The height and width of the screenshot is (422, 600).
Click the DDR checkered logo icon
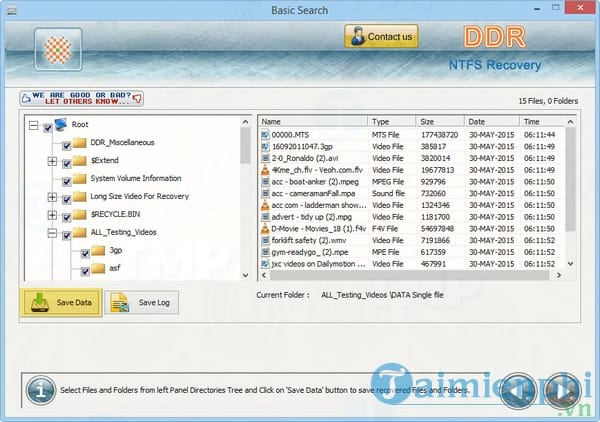pos(58,49)
